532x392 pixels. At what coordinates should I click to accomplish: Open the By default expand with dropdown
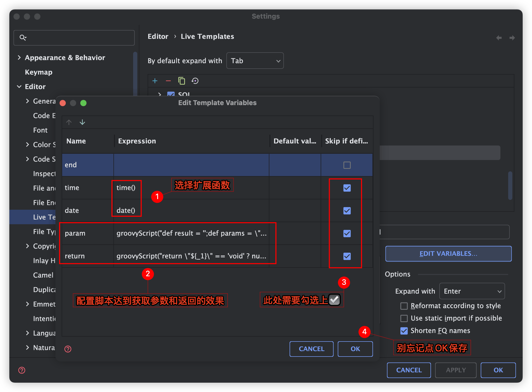[x=255, y=61]
